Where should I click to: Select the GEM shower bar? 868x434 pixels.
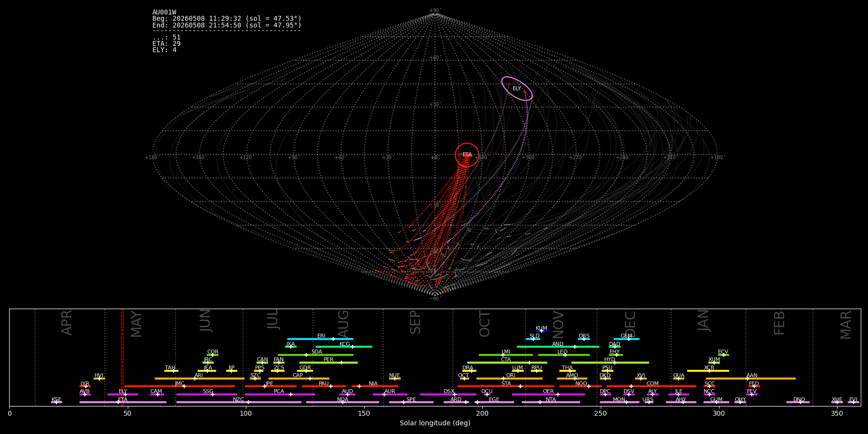(x=626, y=339)
